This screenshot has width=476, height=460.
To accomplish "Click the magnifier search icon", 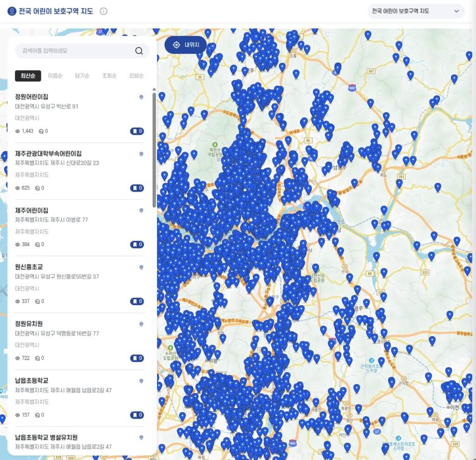I will [139, 51].
